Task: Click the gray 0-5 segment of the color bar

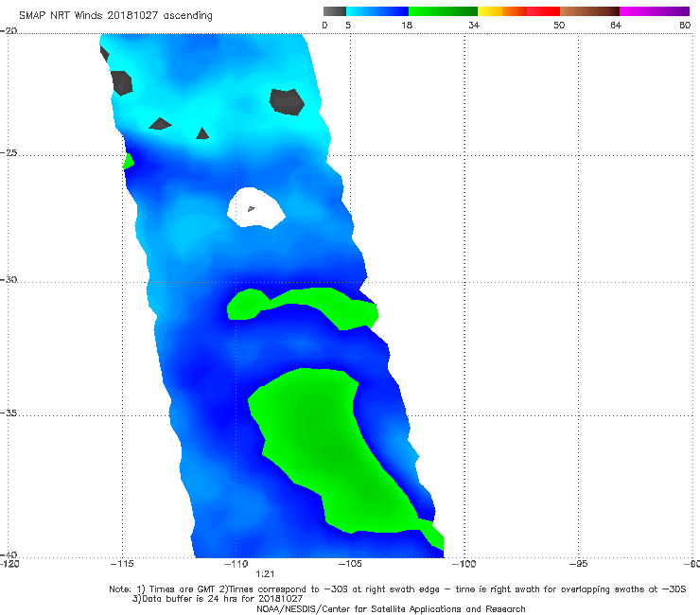Action: 335,11
